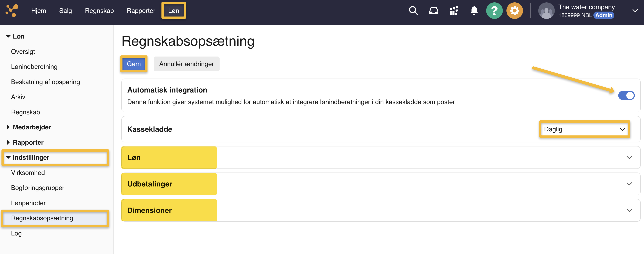This screenshot has height=254, width=644.
Task: Open the orange settings gear icon
Action: point(515,11)
